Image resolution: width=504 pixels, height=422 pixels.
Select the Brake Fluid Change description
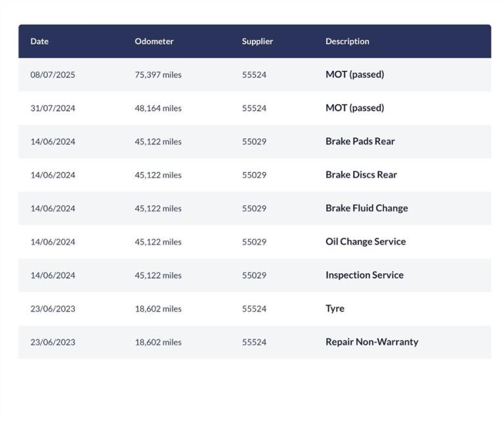pyautogui.click(x=367, y=208)
